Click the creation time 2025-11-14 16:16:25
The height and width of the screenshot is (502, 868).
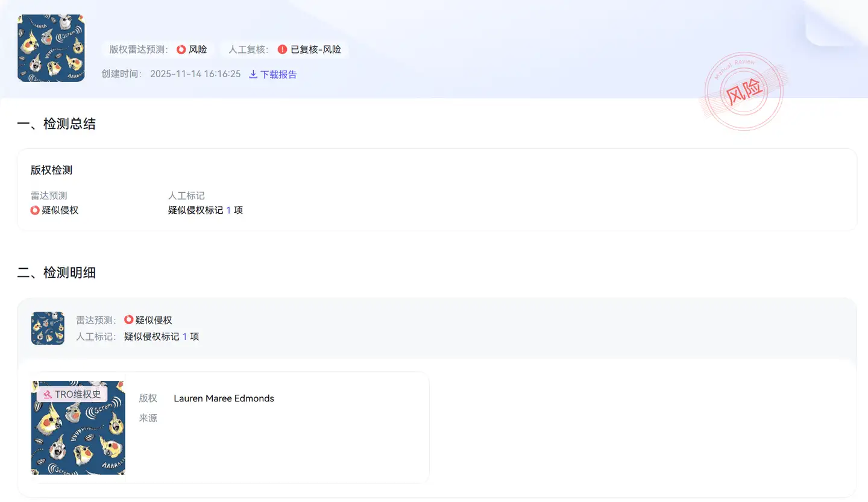tap(195, 74)
